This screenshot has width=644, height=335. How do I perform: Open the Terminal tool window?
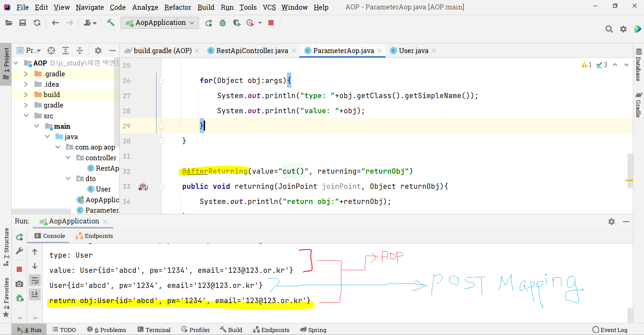point(154,330)
